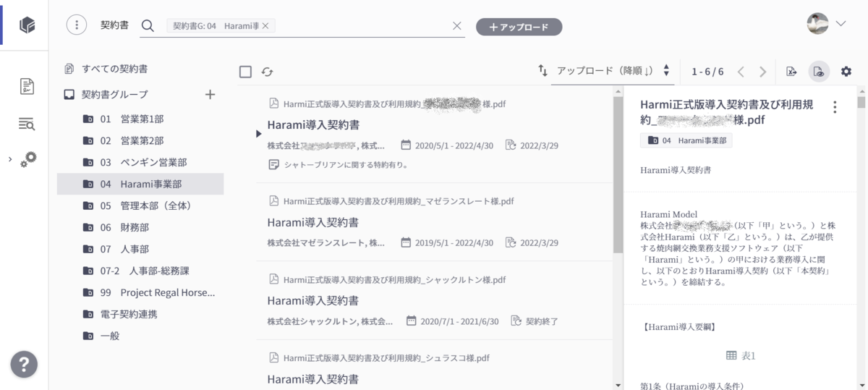
Task: Select folder 04 Harami事業部
Action: pyautogui.click(x=140, y=184)
